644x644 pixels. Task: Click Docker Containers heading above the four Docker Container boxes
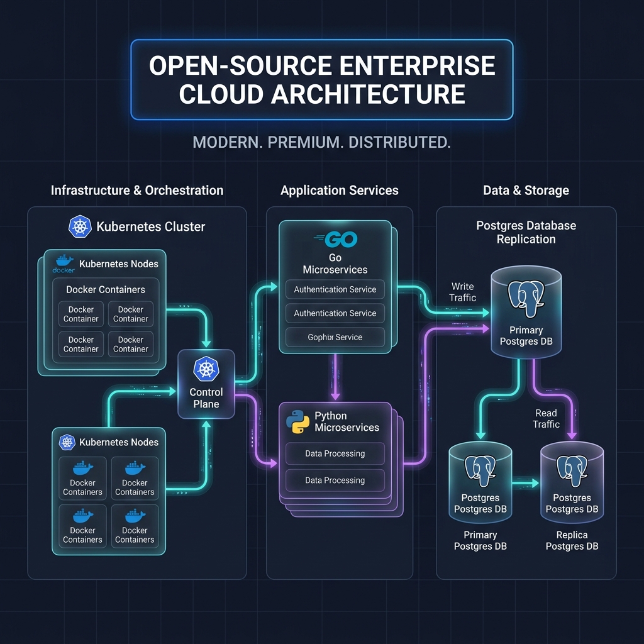click(x=106, y=289)
